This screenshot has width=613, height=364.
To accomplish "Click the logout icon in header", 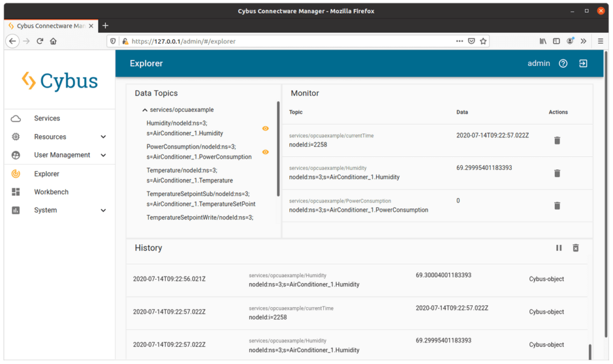I will point(583,63).
